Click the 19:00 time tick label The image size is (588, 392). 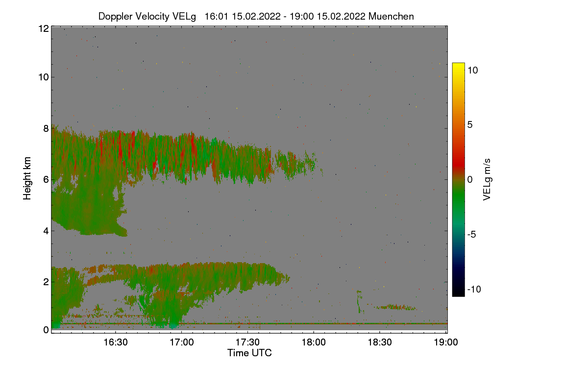[446, 342]
